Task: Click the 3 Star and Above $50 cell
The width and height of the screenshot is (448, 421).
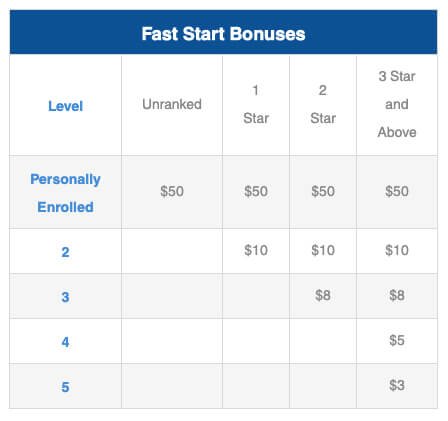Action: point(397,191)
